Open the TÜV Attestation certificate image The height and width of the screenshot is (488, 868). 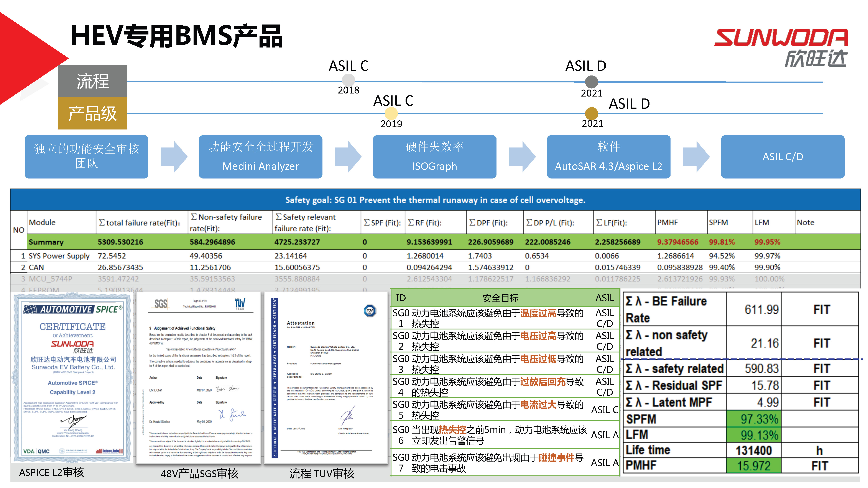pyautogui.click(x=326, y=378)
